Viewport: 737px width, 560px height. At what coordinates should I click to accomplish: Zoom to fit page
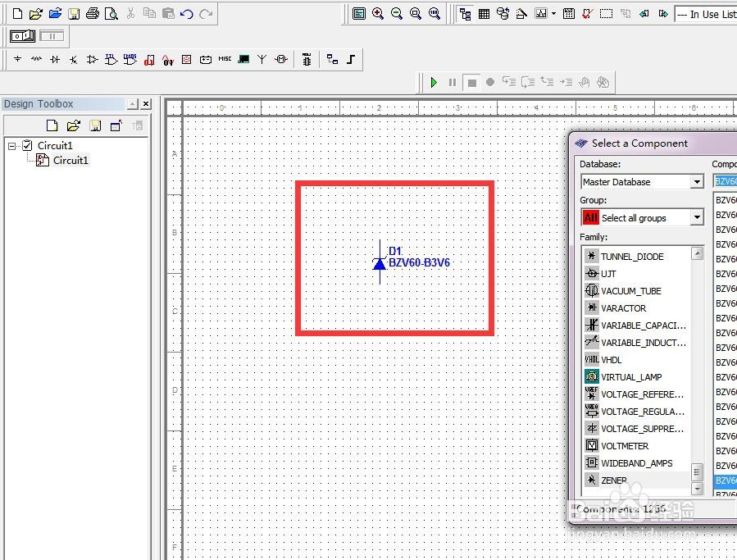click(x=434, y=14)
